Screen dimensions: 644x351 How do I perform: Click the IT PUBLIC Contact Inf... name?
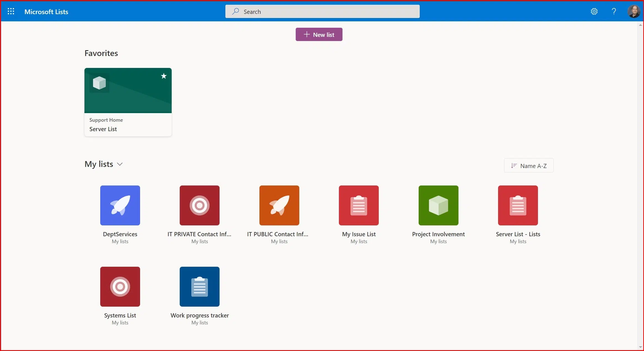pos(278,234)
